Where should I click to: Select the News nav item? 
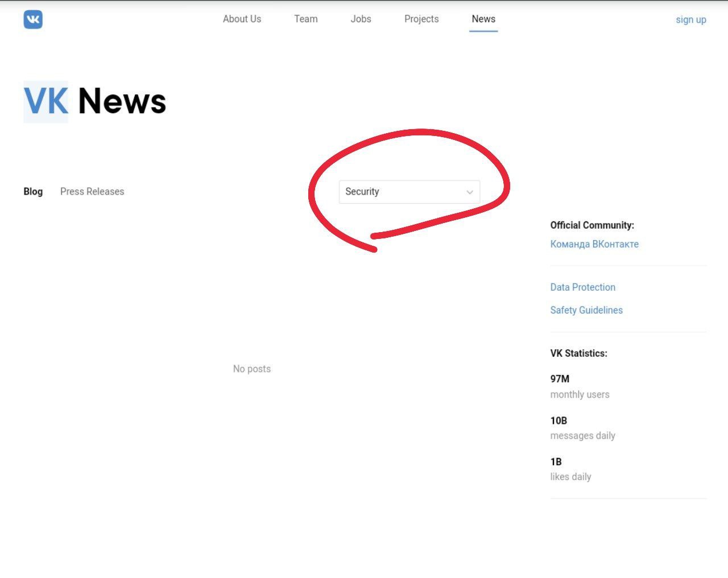[483, 19]
